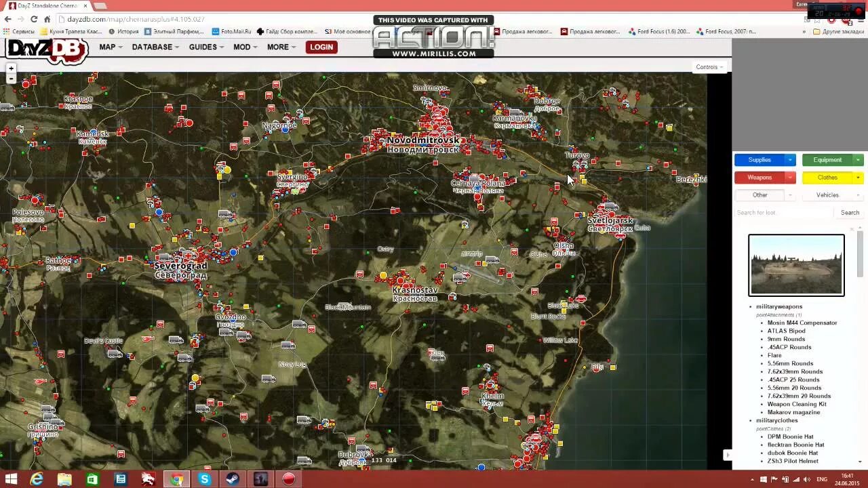Click the Novodmitrovsk town label
This screenshot has height=488, width=868.
coord(423,140)
